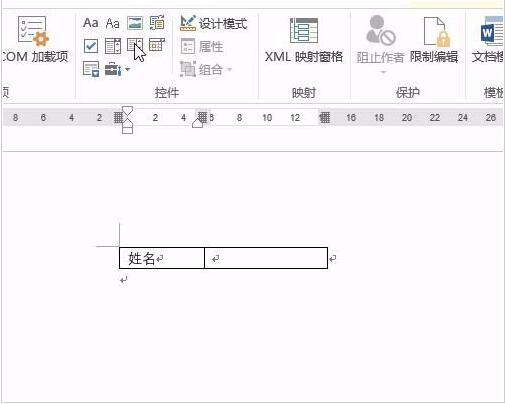Click the table column marker near ruler 12
This screenshot has height=404, width=505.
tap(325, 117)
